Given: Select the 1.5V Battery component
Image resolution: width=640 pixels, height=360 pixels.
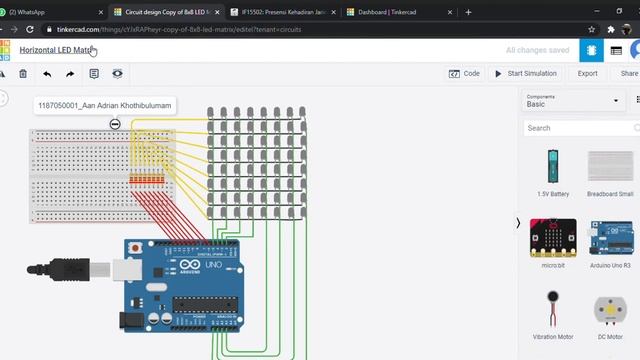Looking at the screenshot, I should [x=553, y=173].
